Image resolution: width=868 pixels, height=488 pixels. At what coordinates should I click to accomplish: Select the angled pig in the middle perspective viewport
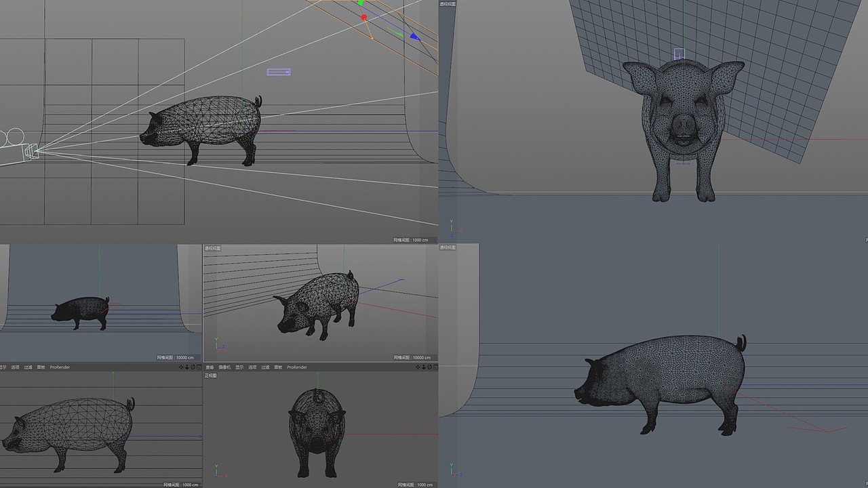[x=317, y=305]
